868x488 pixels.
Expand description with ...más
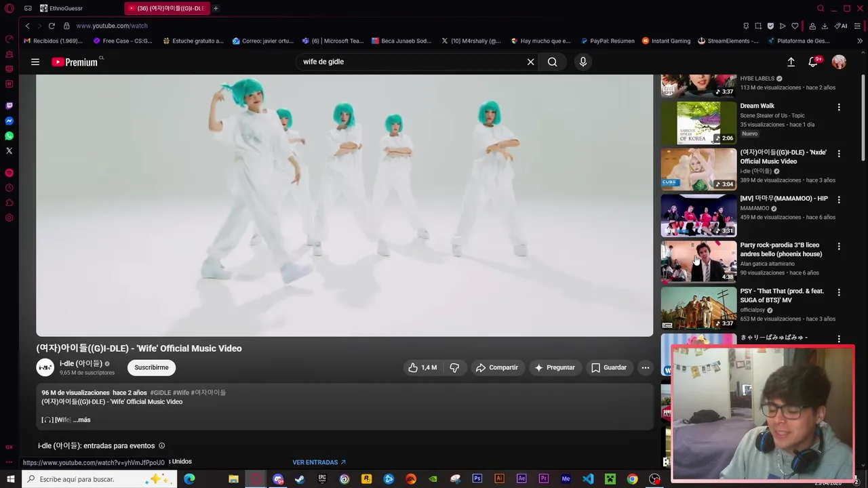81,420
